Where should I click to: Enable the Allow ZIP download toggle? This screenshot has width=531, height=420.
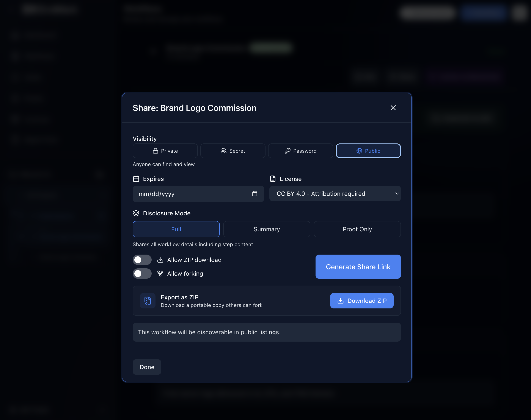click(x=142, y=260)
